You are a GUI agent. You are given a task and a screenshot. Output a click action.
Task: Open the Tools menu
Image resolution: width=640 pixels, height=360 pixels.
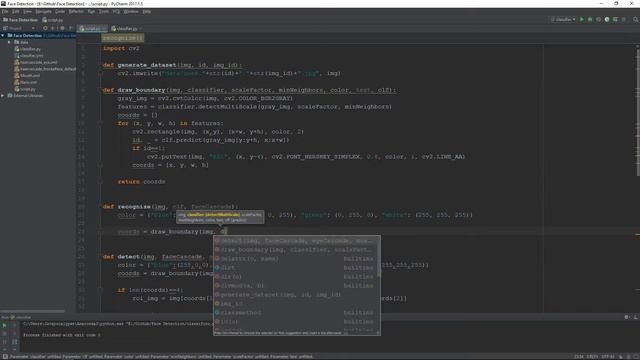(x=104, y=12)
